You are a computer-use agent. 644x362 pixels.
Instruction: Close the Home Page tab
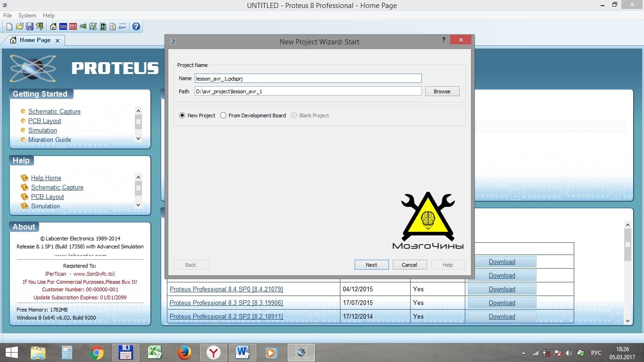pos(58,41)
